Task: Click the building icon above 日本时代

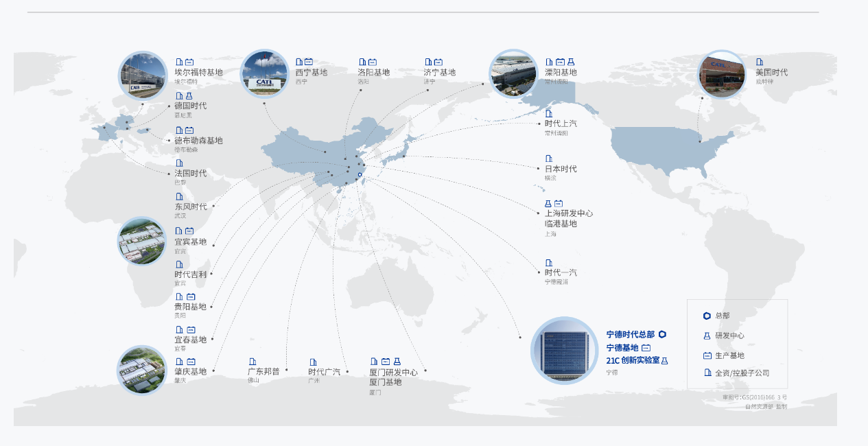Action: (x=549, y=159)
